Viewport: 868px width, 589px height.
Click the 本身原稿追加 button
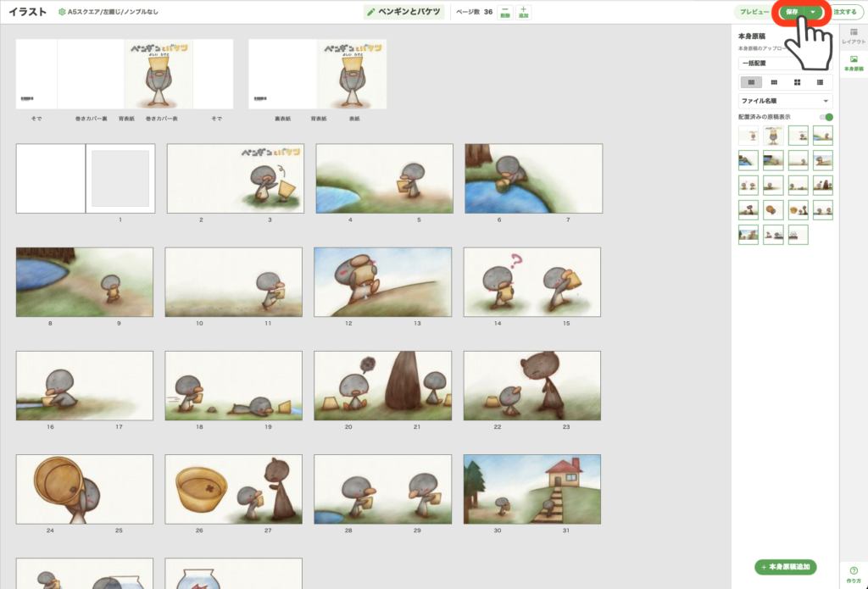pyautogui.click(x=785, y=567)
